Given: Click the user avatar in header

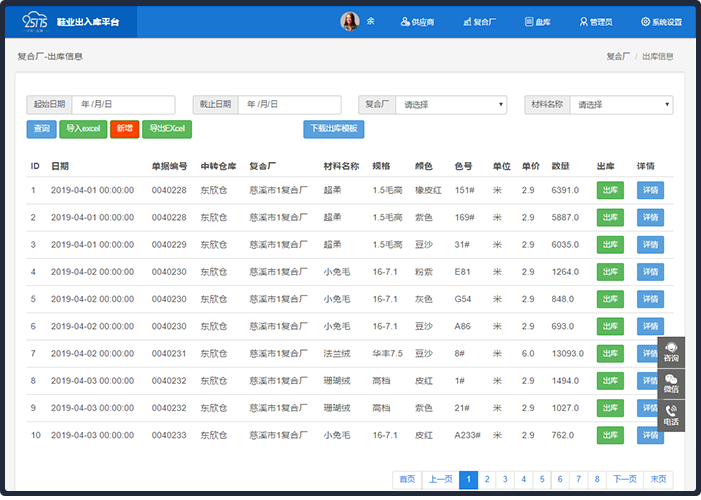Looking at the screenshot, I should click(350, 21).
